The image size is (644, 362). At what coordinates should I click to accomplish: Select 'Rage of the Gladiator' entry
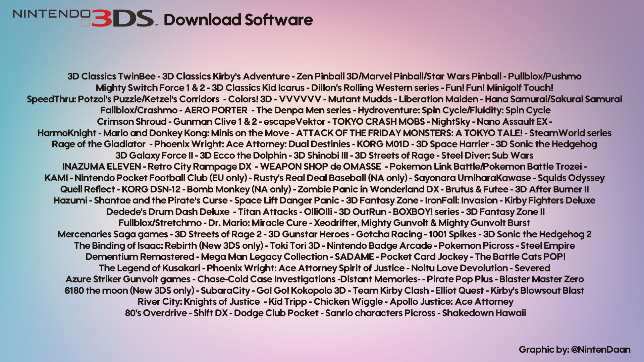tap(99, 144)
